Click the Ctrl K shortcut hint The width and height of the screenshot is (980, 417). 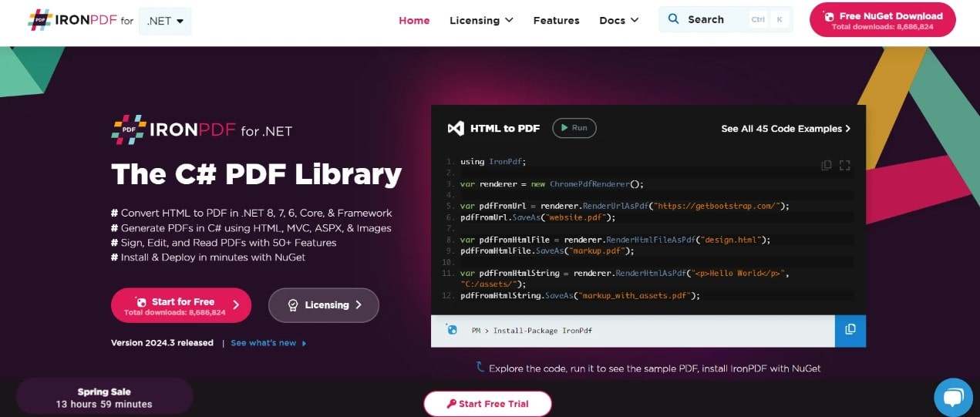click(x=768, y=20)
